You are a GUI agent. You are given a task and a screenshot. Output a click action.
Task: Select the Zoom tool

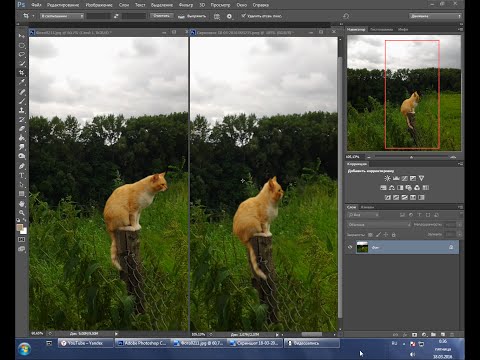point(22,212)
